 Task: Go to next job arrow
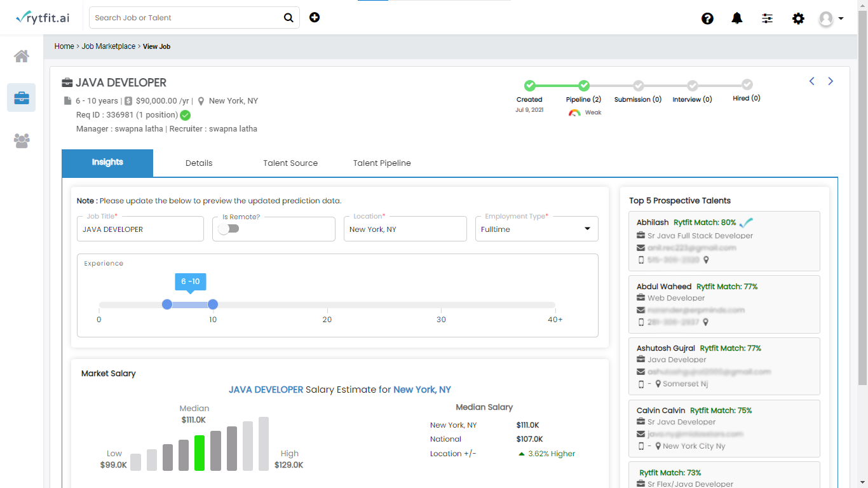coord(831,81)
